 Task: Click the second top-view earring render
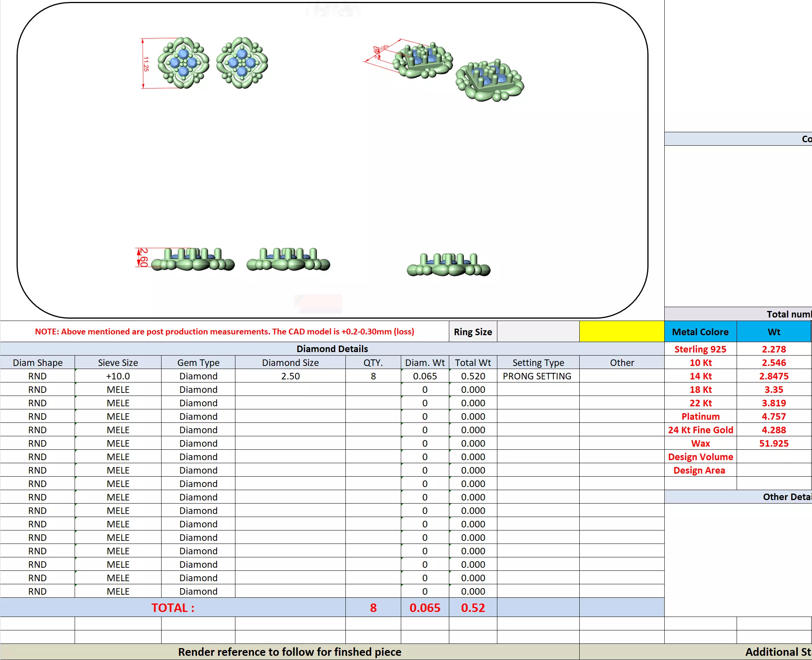tap(242, 63)
